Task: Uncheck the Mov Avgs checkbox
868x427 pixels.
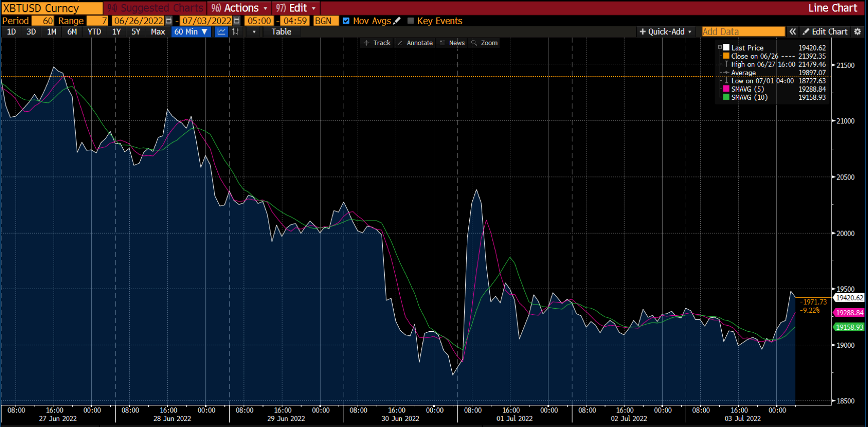Action: coord(346,21)
